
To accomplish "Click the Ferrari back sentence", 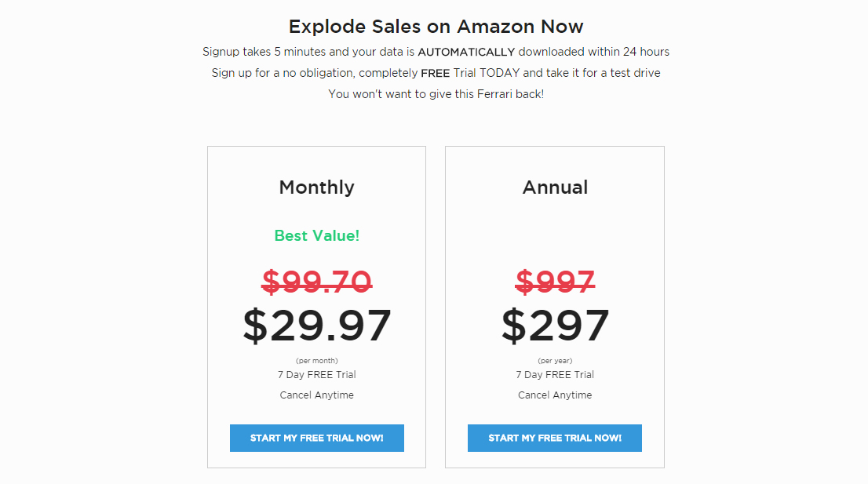I will point(436,94).
